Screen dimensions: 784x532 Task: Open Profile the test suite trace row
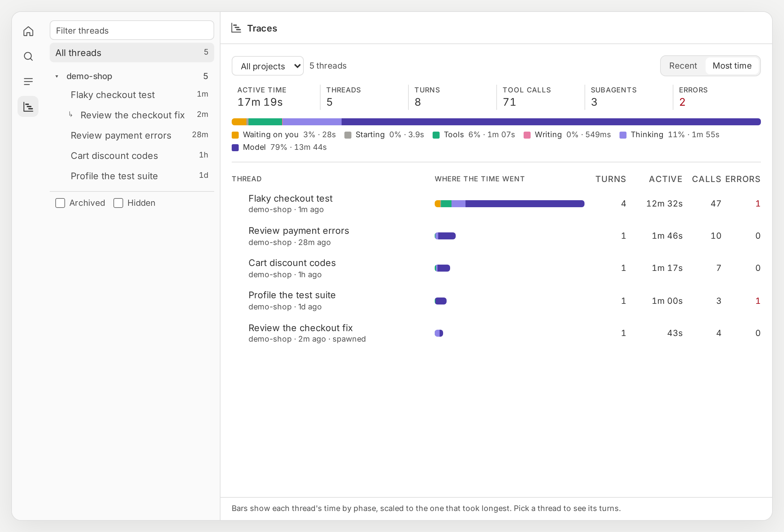[496, 301]
